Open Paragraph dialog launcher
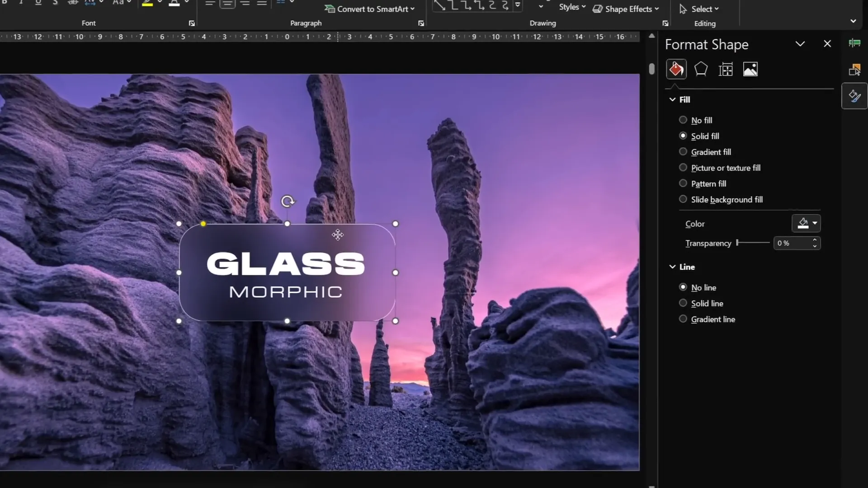The width and height of the screenshot is (868, 488). pos(421,23)
